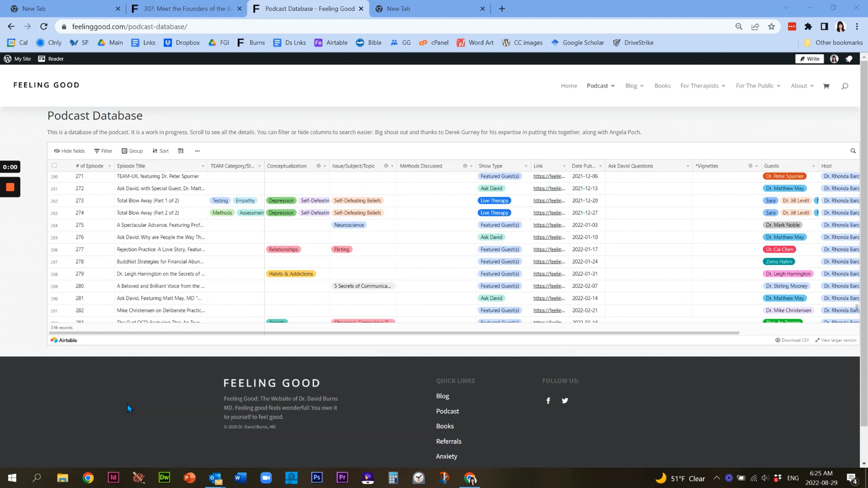Open the Sort options in Airtable

point(160,151)
